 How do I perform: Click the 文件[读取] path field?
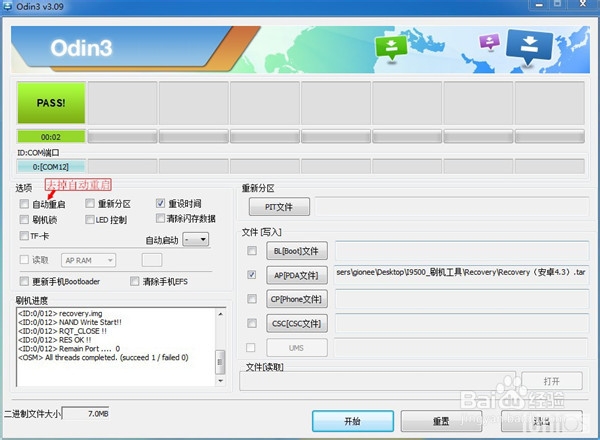(x=377, y=381)
